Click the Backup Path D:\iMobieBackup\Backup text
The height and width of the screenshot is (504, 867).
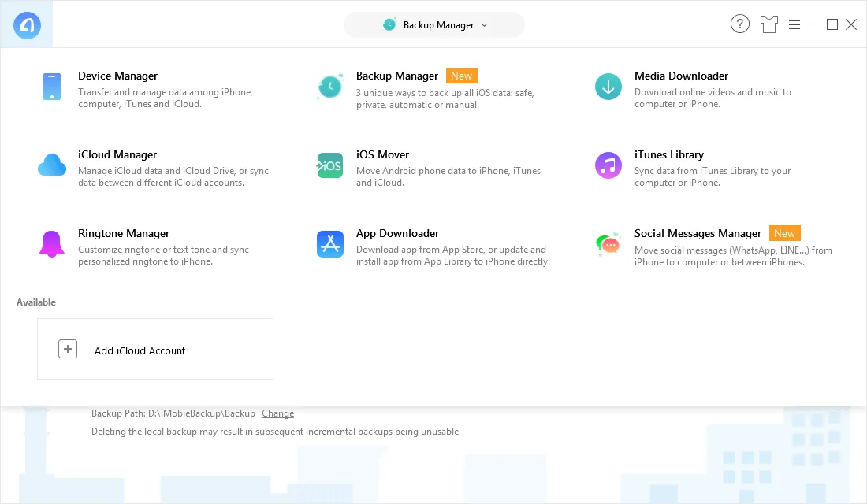[173, 413]
